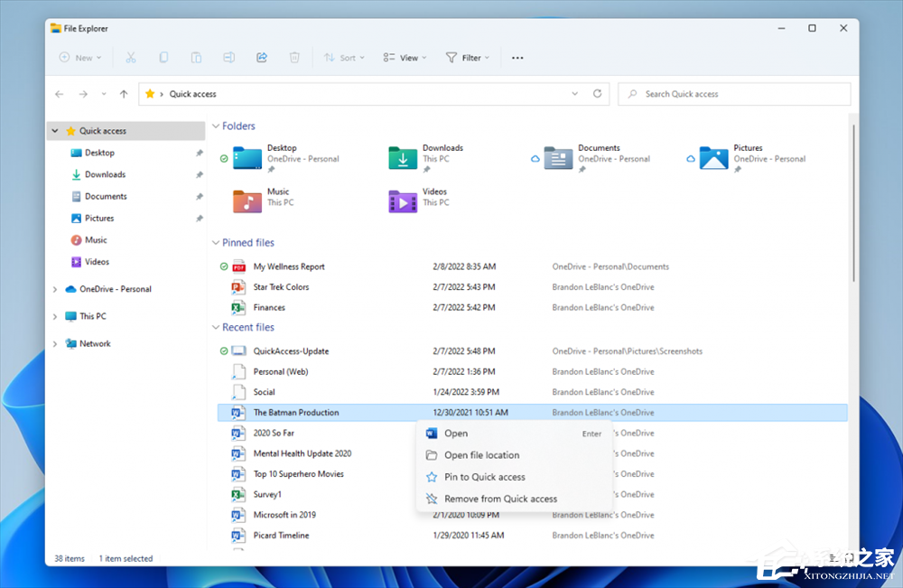This screenshot has height=588, width=903.
Task: Collapse the Pinned files section
Action: 215,243
